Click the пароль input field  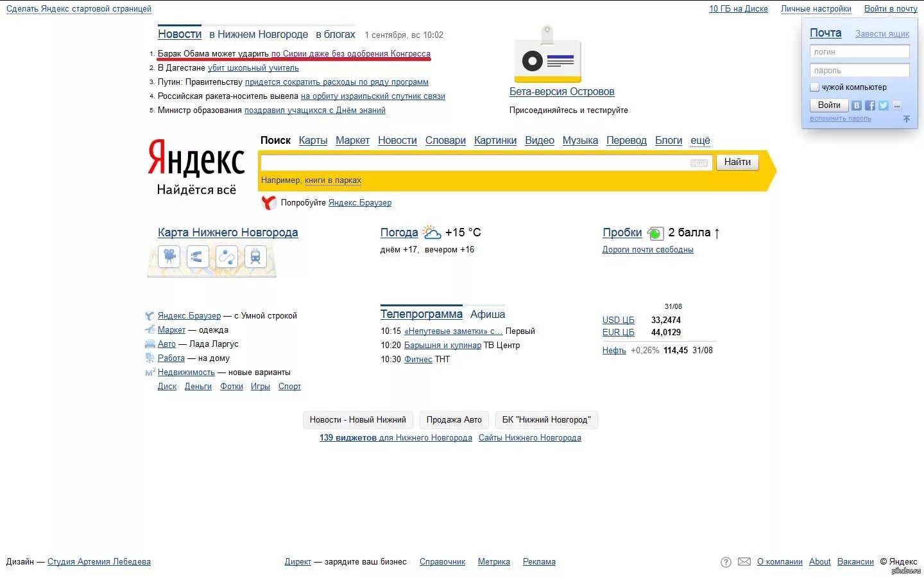coord(859,71)
